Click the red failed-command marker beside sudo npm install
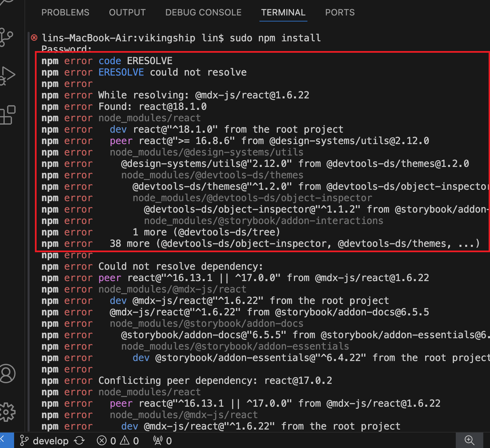490x448 pixels. (x=34, y=38)
